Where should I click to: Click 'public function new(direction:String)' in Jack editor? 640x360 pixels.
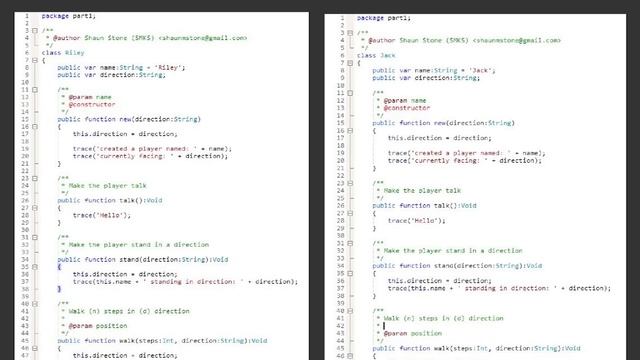tap(443, 123)
